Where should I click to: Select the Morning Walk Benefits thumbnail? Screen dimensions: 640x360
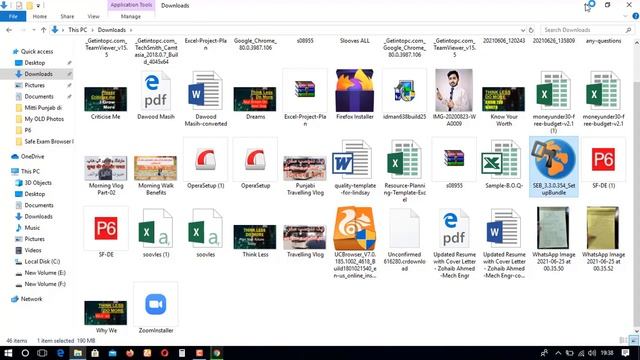156,168
